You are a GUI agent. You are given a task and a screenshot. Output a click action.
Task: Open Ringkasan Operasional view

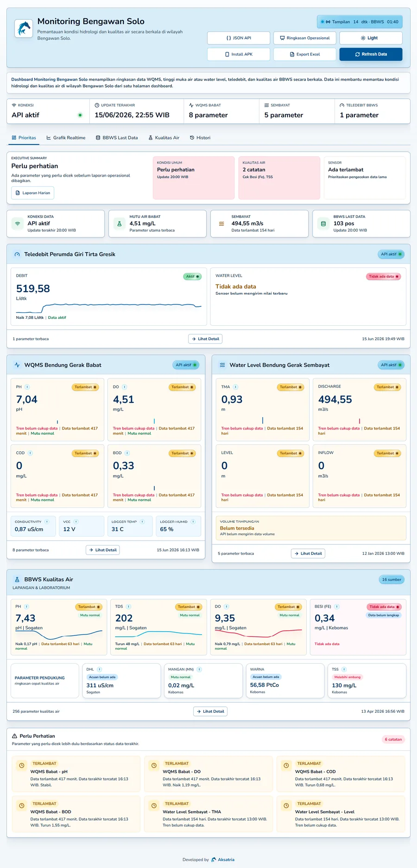[x=304, y=38]
